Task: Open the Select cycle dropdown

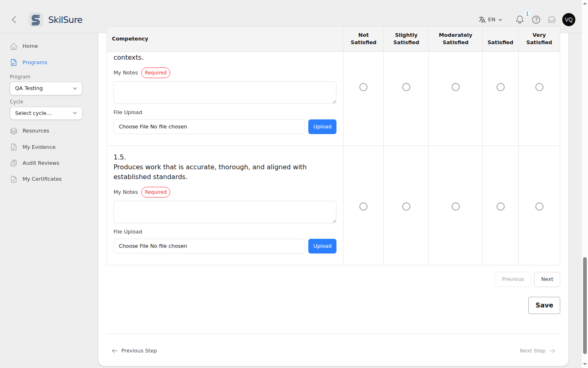Action: click(x=46, y=113)
